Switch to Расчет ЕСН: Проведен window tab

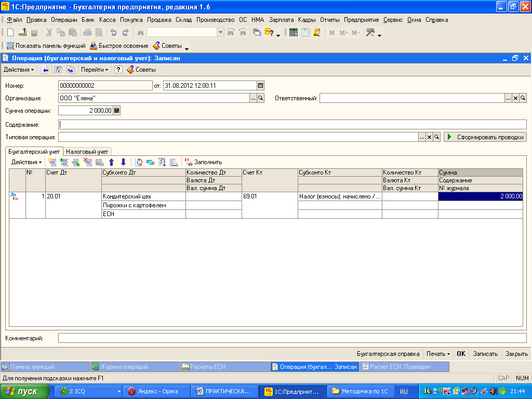pos(405,367)
